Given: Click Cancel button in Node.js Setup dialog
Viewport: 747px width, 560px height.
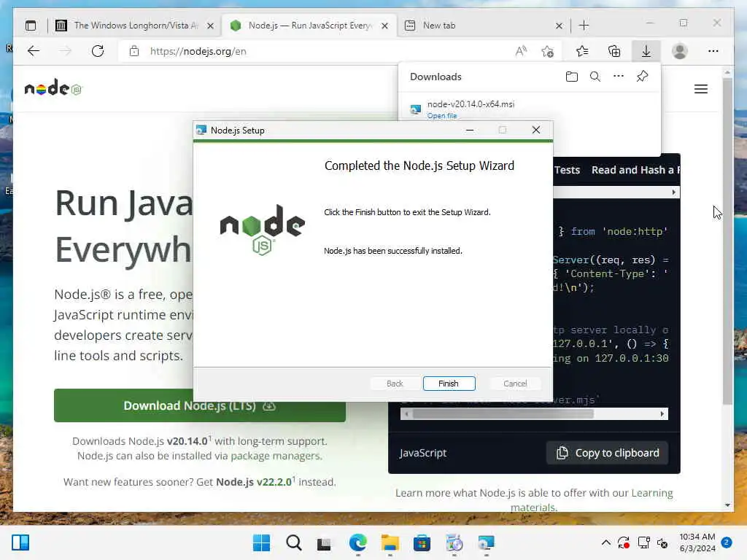Looking at the screenshot, I should (x=514, y=384).
